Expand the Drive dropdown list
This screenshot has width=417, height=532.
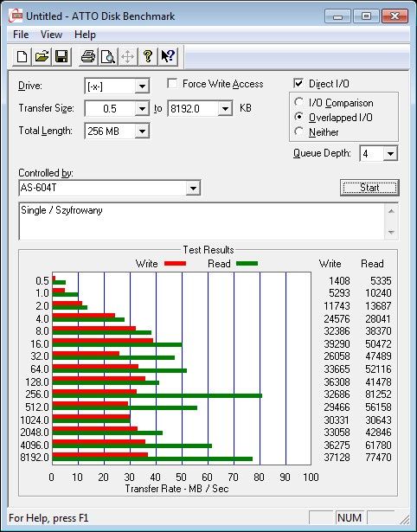click(142, 87)
